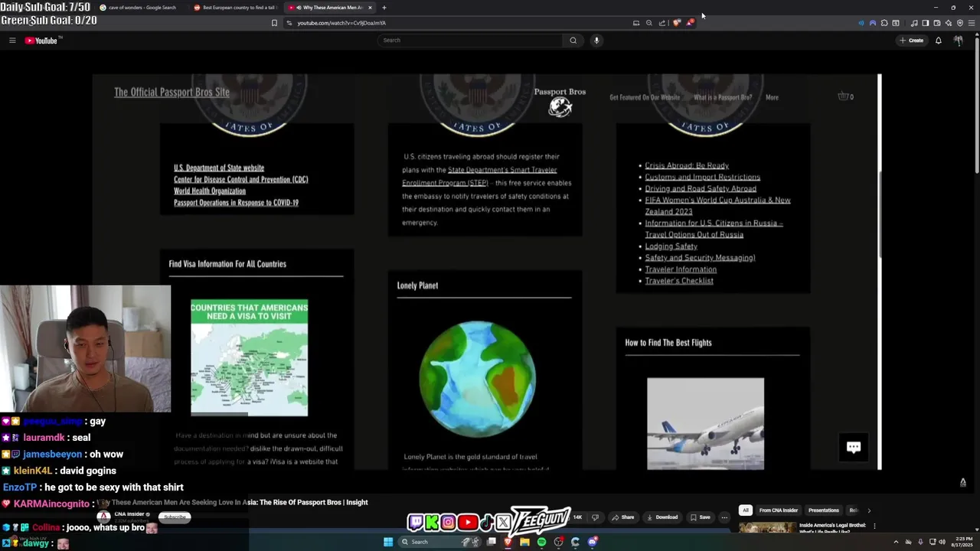Click the Create button on YouTube
The height and width of the screenshot is (551, 980).
[x=912, y=41]
